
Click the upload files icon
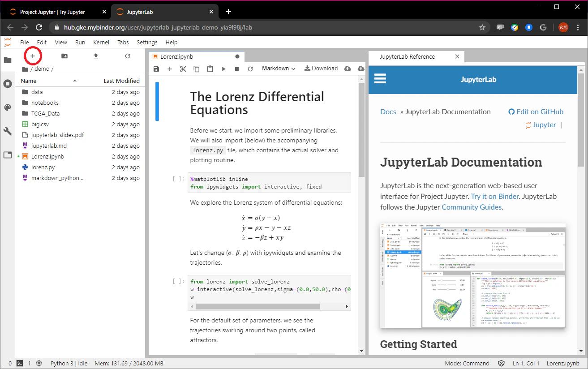(96, 56)
